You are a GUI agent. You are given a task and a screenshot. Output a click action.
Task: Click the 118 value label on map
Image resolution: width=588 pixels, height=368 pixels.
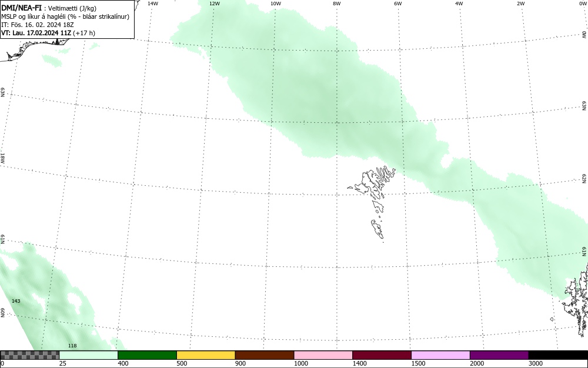[x=72, y=346]
